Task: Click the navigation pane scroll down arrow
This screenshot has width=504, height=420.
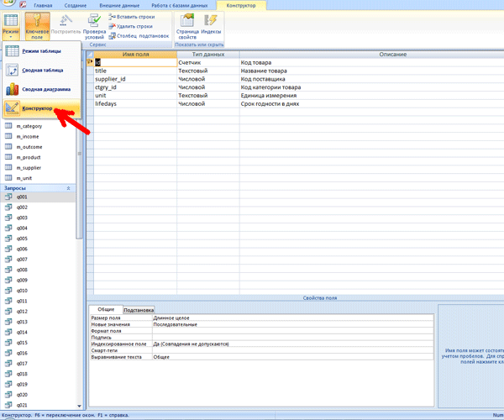Action: [x=79, y=407]
